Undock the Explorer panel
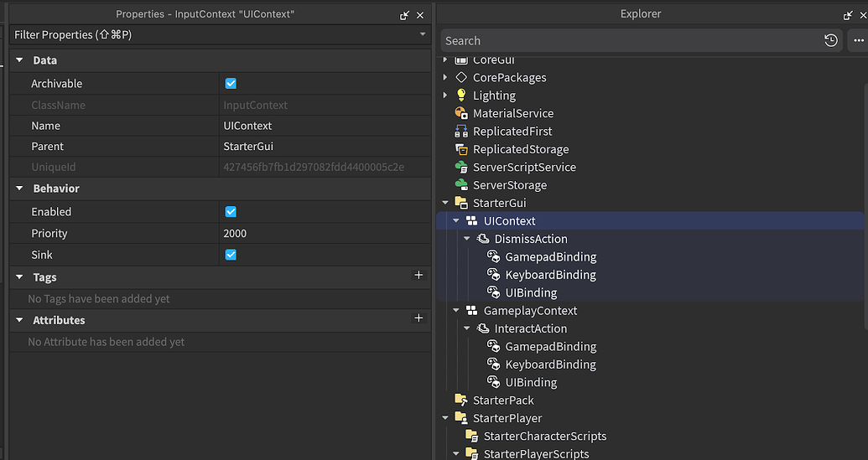Image resolution: width=868 pixels, height=460 pixels. (848, 15)
